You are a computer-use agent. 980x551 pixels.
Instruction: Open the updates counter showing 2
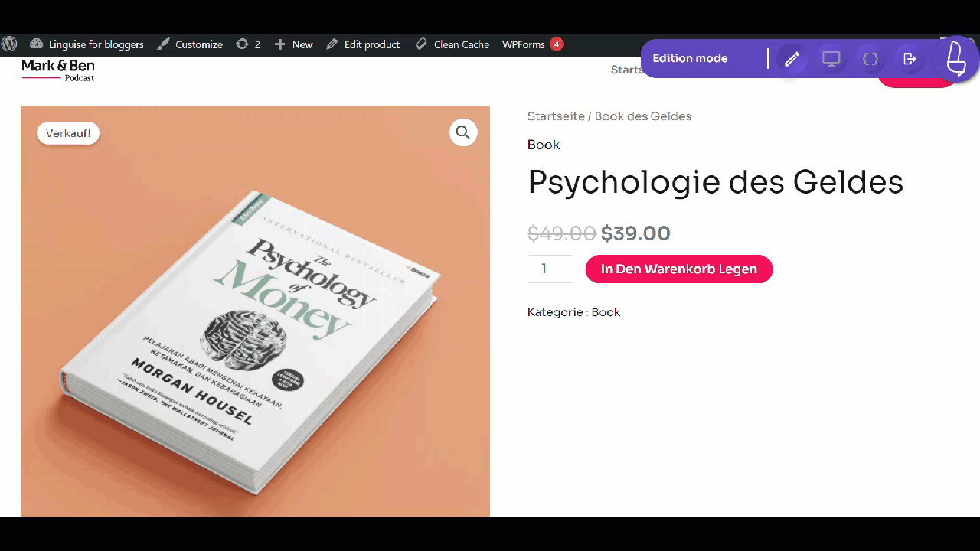[x=247, y=44]
